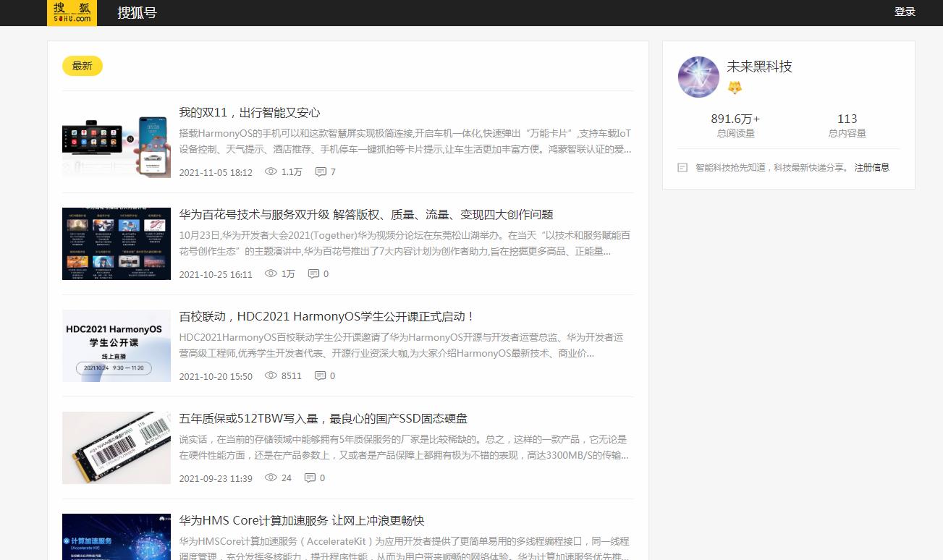This screenshot has height=560, width=943.
Task: Click eye icon beside 24 views
Action: click(271, 478)
